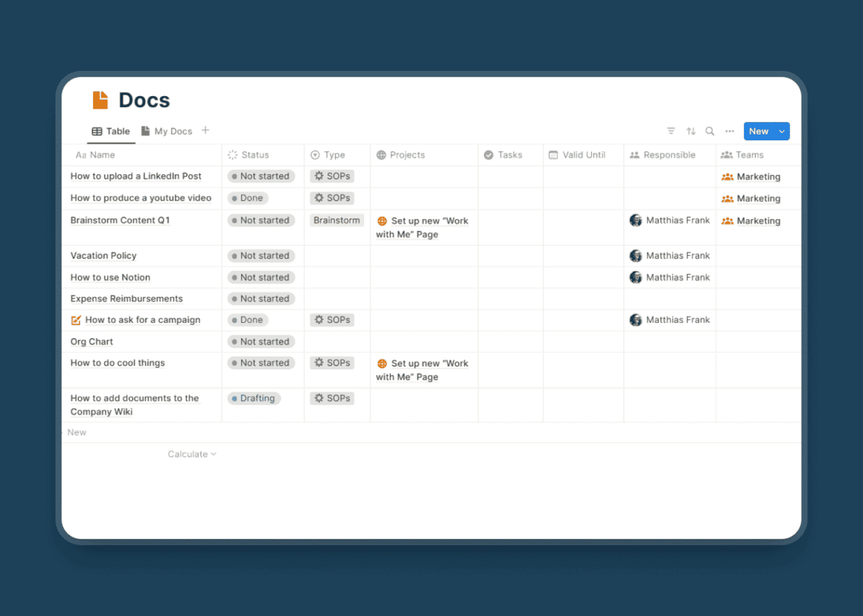This screenshot has width=863, height=616.
Task: Open the Brainstorm Content Q1 doc
Action: [120, 220]
